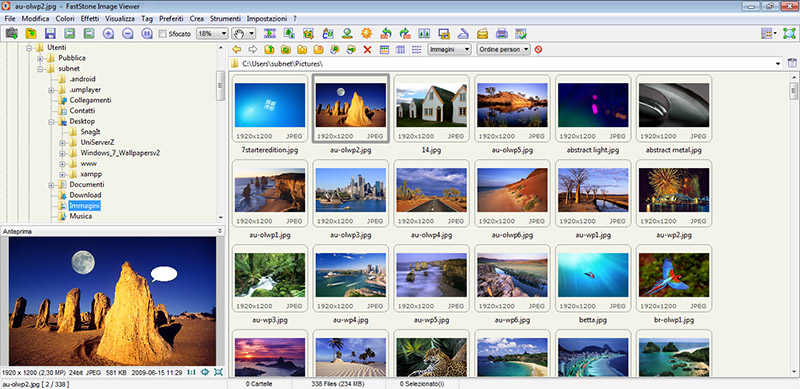The width and height of the screenshot is (800, 389).
Task: Select the Musica folder in tree
Action: (81, 216)
